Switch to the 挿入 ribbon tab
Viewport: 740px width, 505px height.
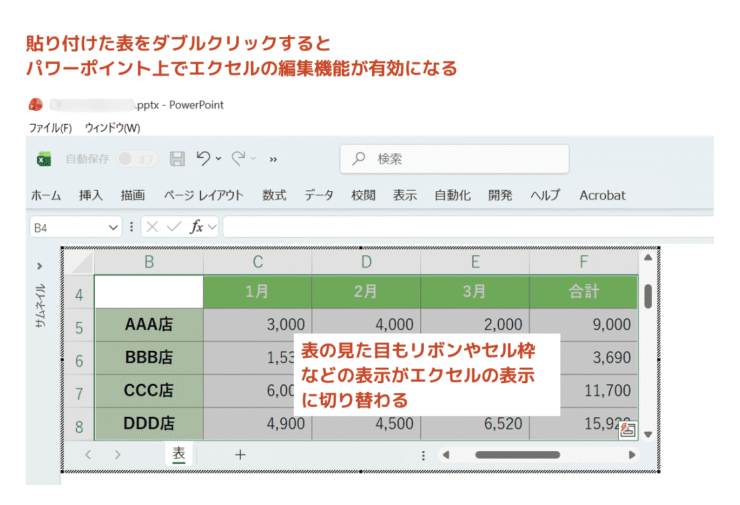coord(91,195)
